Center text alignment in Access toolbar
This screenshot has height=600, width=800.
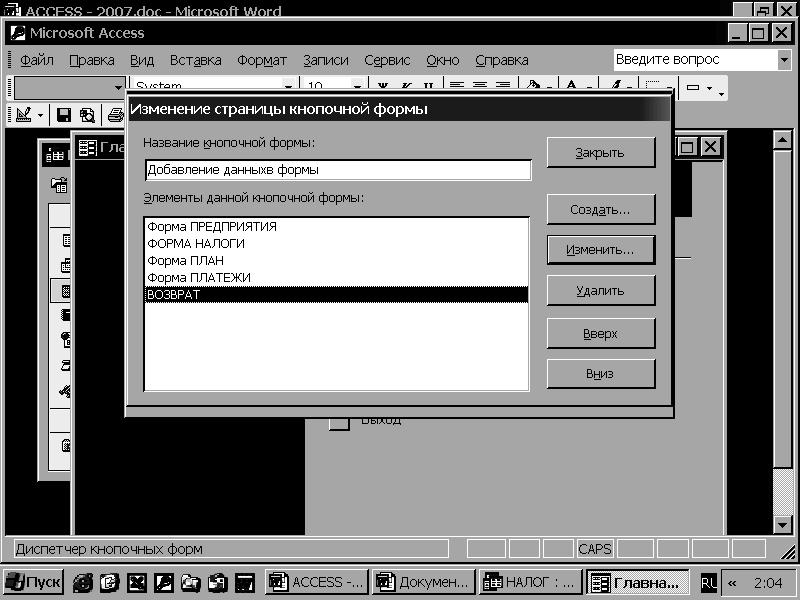click(x=480, y=85)
